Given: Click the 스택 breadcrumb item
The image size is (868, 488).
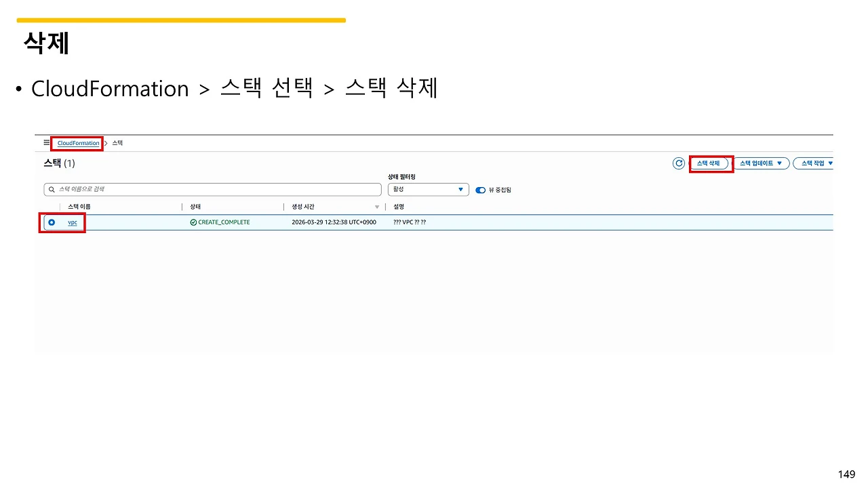Looking at the screenshot, I should click(117, 143).
